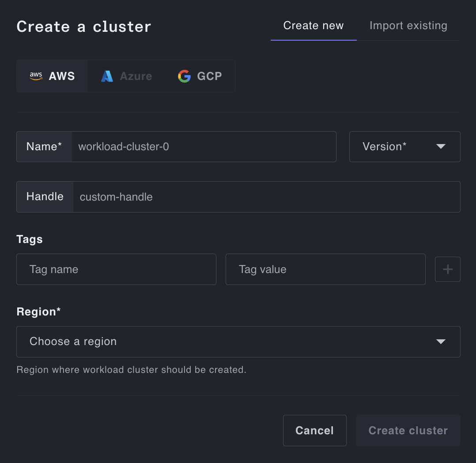Click the Tag value input

[x=325, y=269]
